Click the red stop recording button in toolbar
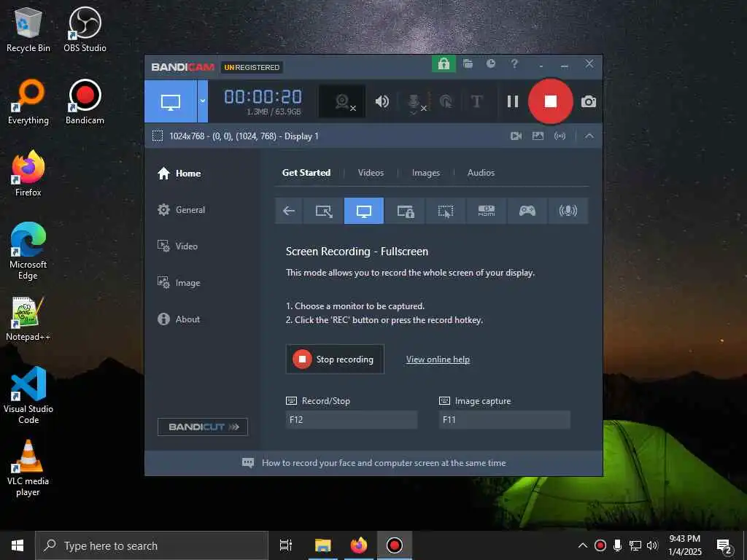Image resolution: width=747 pixels, height=560 pixels. tap(550, 101)
